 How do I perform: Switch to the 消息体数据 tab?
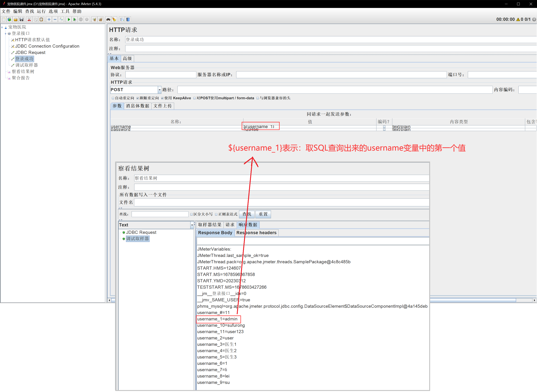pos(137,106)
